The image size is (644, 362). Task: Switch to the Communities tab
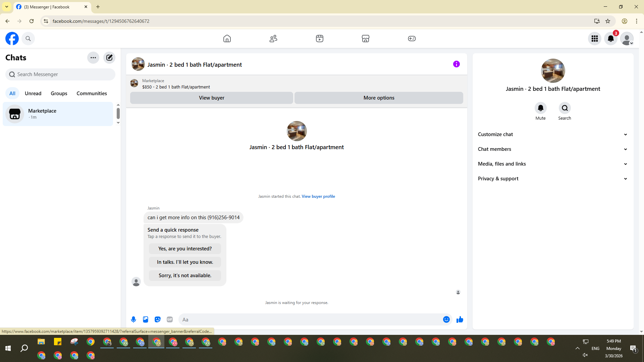[92, 94]
